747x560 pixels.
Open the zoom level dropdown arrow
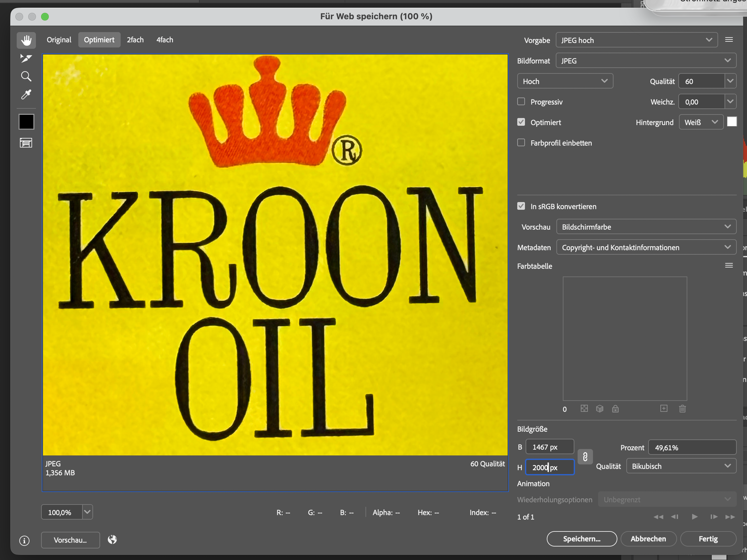point(87,512)
